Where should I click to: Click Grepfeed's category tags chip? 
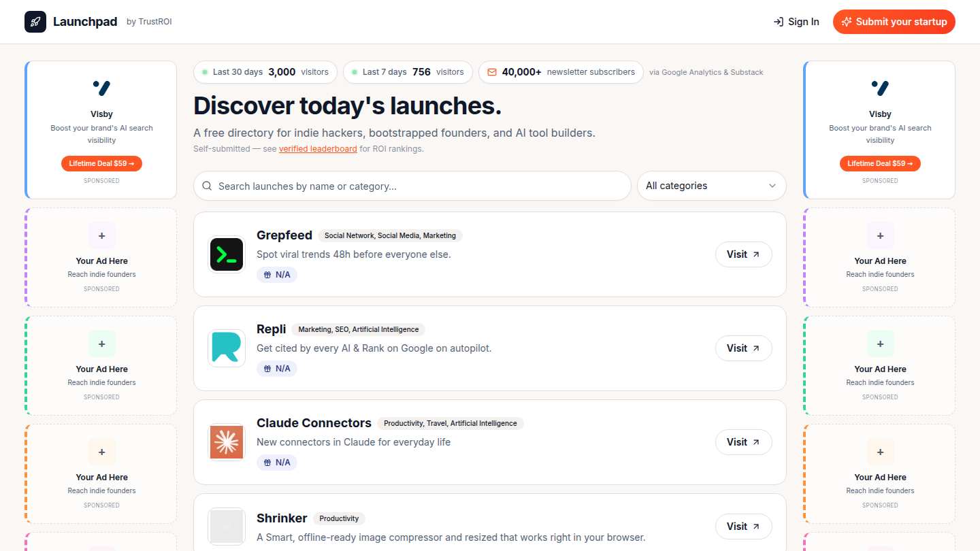click(390, 235)
